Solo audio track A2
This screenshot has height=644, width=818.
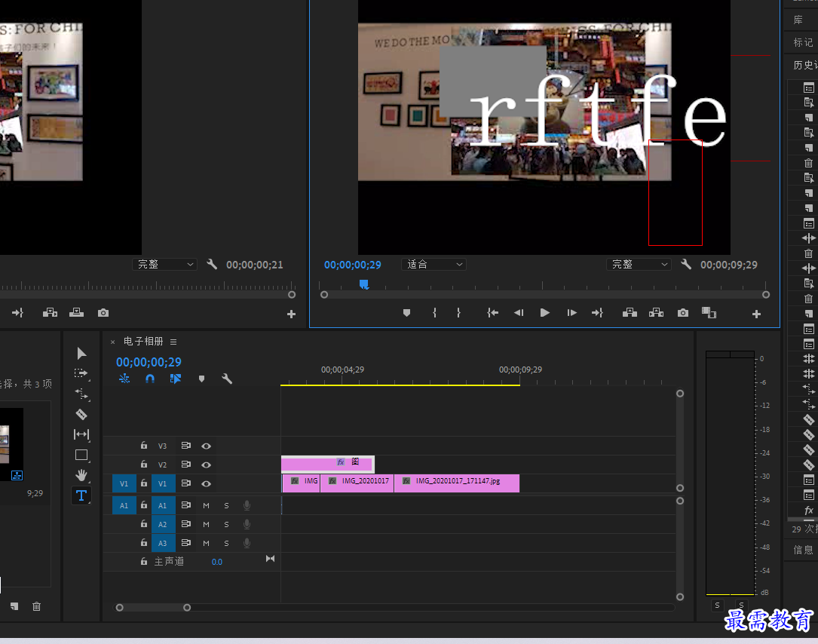[x=226, y=524]
